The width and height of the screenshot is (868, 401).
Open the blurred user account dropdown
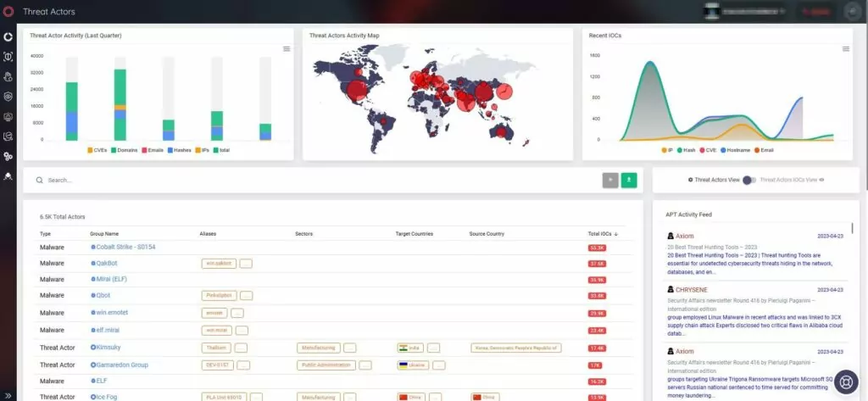pyautogui.click(x=745, y=12)
